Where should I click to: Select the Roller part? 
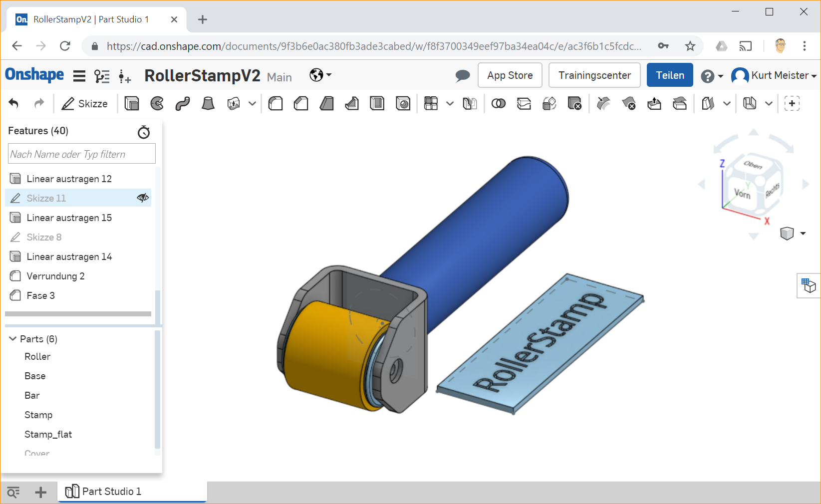[x=37, y=356]
